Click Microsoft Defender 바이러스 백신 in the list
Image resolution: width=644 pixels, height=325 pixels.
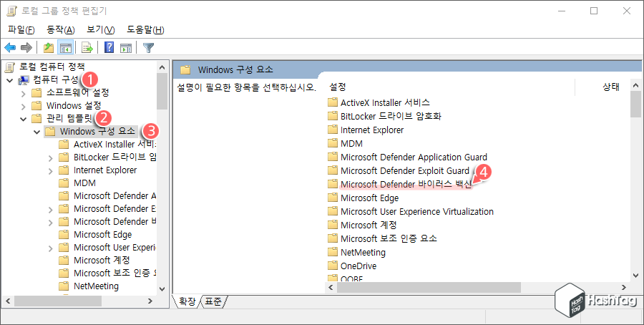[x=406, y=184]
